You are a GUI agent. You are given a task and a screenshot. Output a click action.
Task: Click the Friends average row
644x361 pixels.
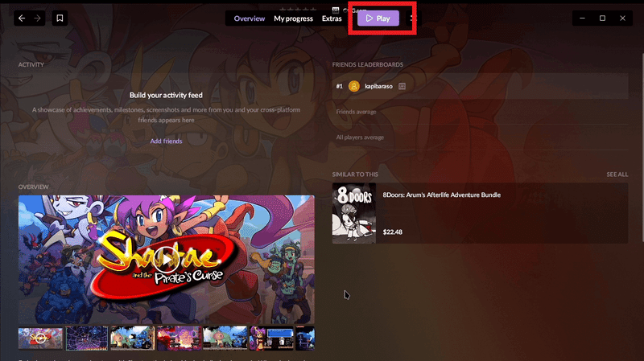tap(480, 112)
